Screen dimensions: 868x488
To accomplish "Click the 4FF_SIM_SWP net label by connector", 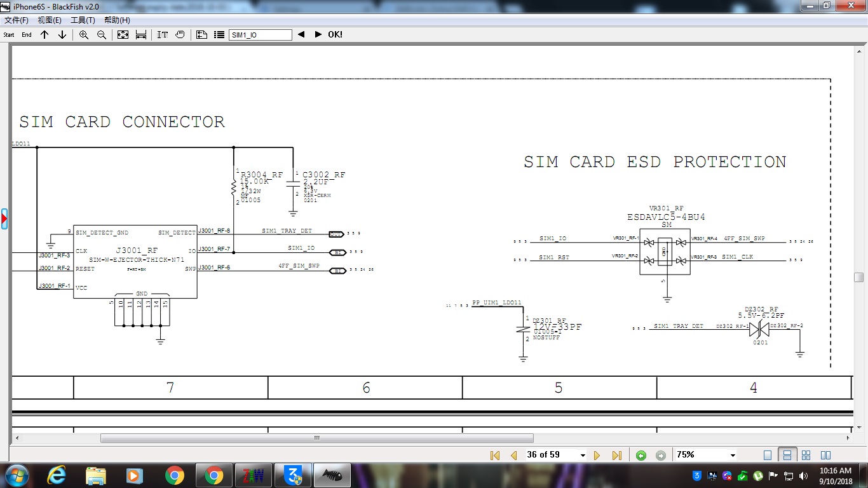I will pyautogui.click(x=299, y=266).
